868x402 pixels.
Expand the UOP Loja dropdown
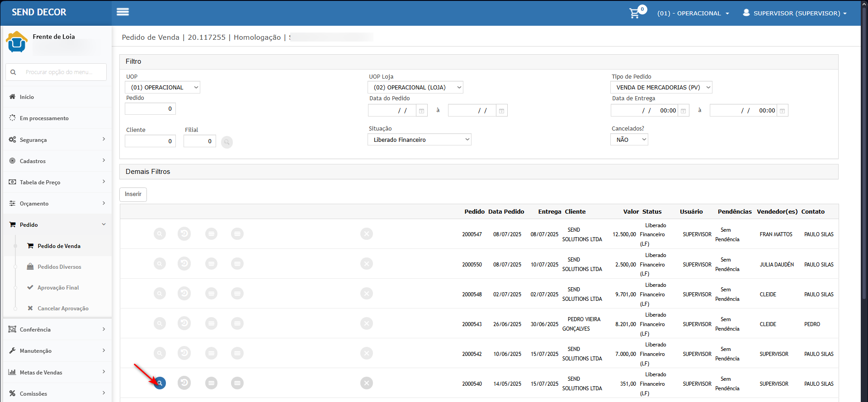[x=415, y=87]
